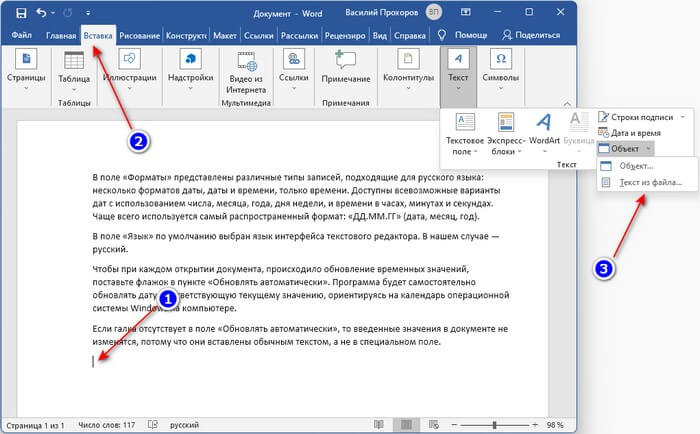Select 'Текст из файла...' menu entry

click(x=649, y=183)
